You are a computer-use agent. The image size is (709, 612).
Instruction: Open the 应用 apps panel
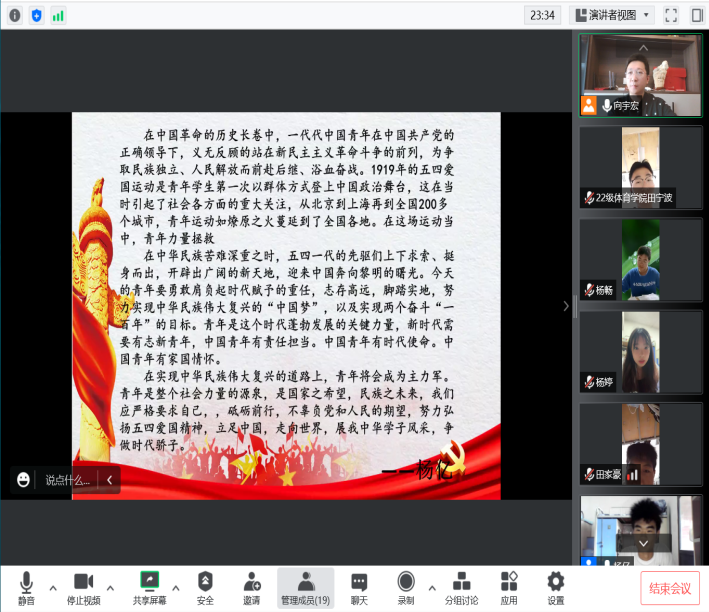click(x=509, y=587)
